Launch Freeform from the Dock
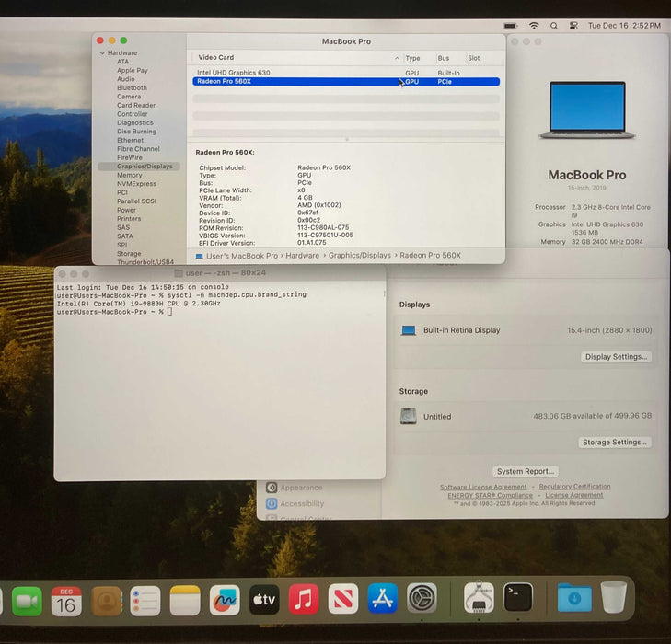Screen dimensions: 671x644 [x=225, y=600]
